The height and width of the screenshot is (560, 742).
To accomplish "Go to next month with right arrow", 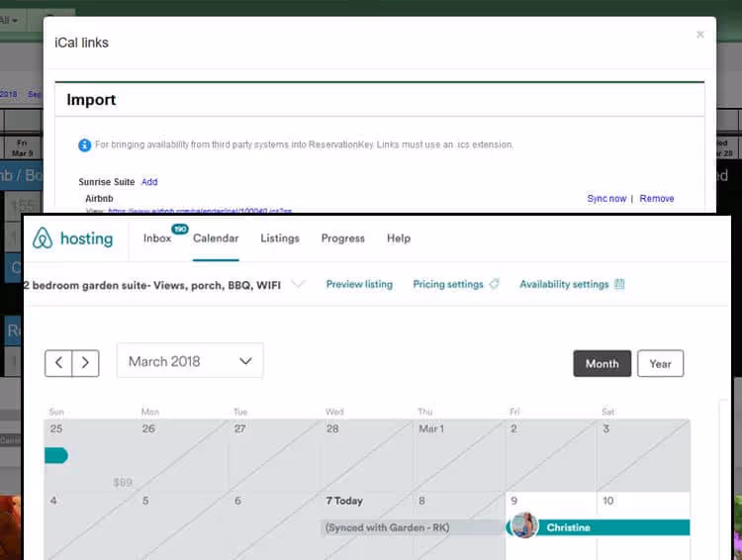I will click(x=86, y=362).
